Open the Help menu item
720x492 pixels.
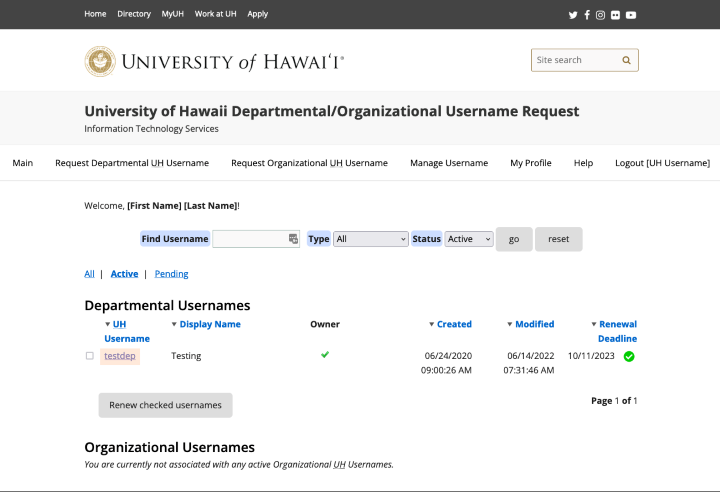[583, 163]
